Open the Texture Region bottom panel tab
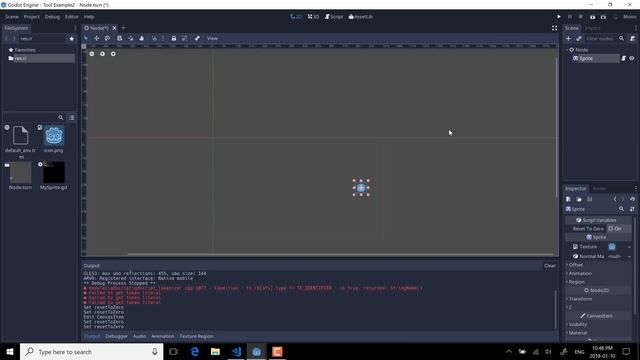The height and width of the screenshot is (360, 640). click(x=196, y=336)
